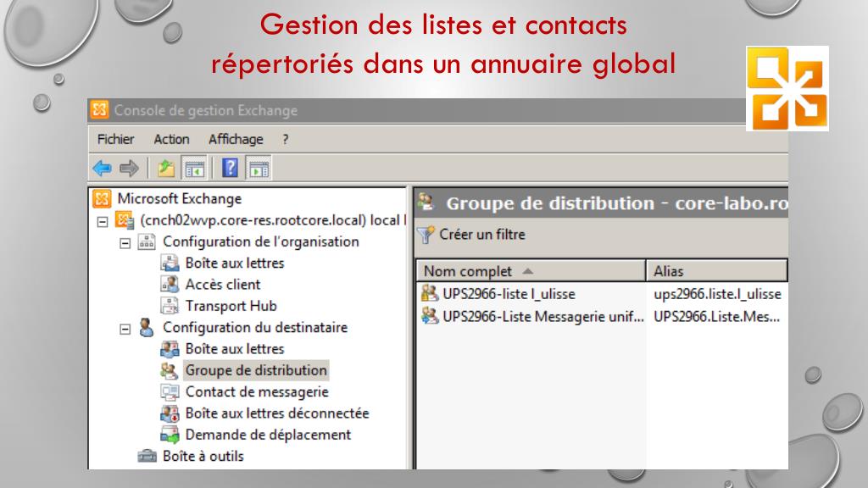Click the Back arrow toolbar icon
This screenshot has height=488, width=868.
point(103,169)
